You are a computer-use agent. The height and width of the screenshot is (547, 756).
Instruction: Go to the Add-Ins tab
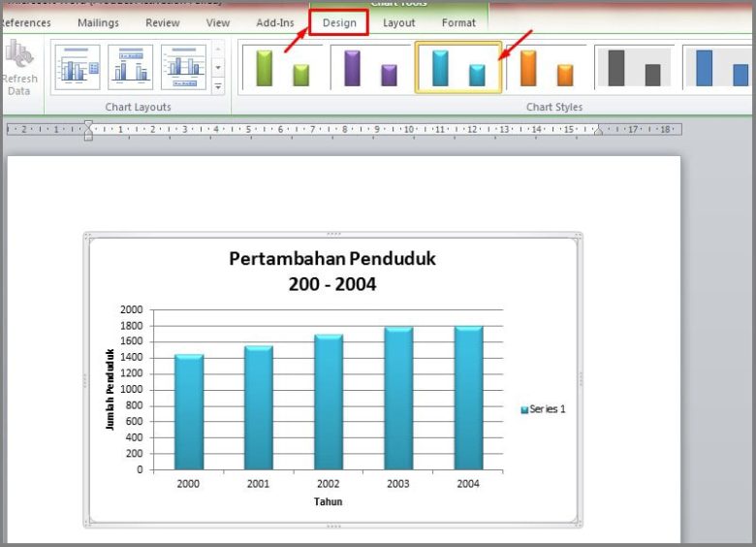pos(275,22)
